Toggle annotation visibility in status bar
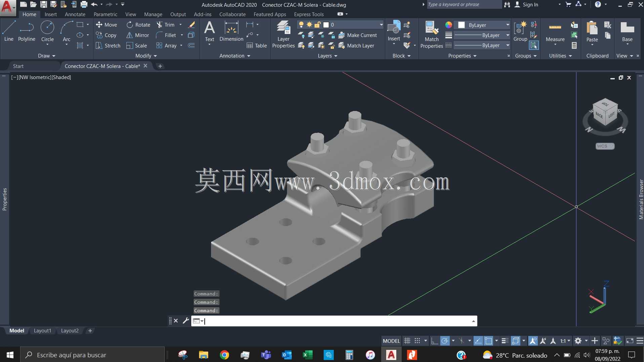This screenshot has width=644, height=362. pyautogui.click(x=533, y=341)
